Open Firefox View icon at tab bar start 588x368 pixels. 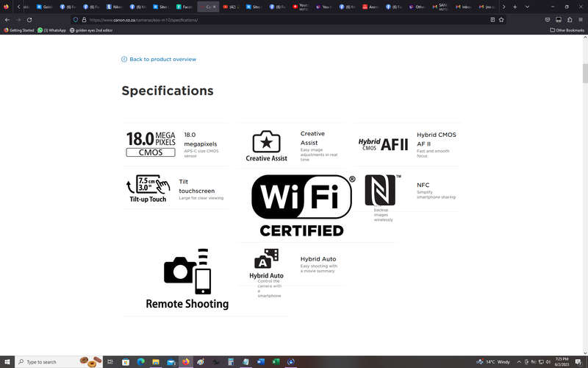click(x=6, y=7)
